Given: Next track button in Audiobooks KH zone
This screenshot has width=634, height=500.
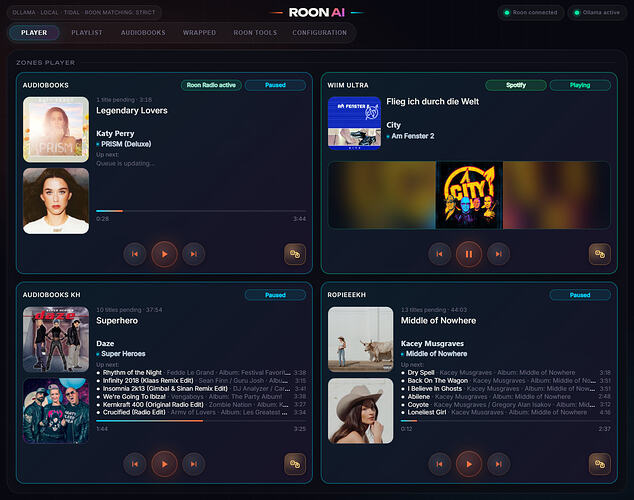Looking at the screenshot, I should pyautogui.click(x=194, y=464).
